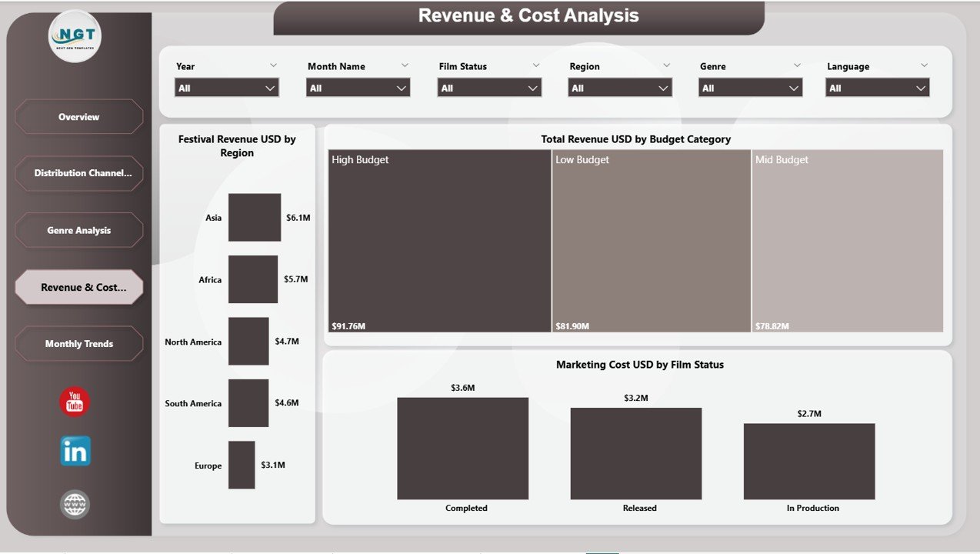This screenshot has height=554, width=980.
Task: Switch to the Distribution Channel page
Action: [x=78, y=173]
